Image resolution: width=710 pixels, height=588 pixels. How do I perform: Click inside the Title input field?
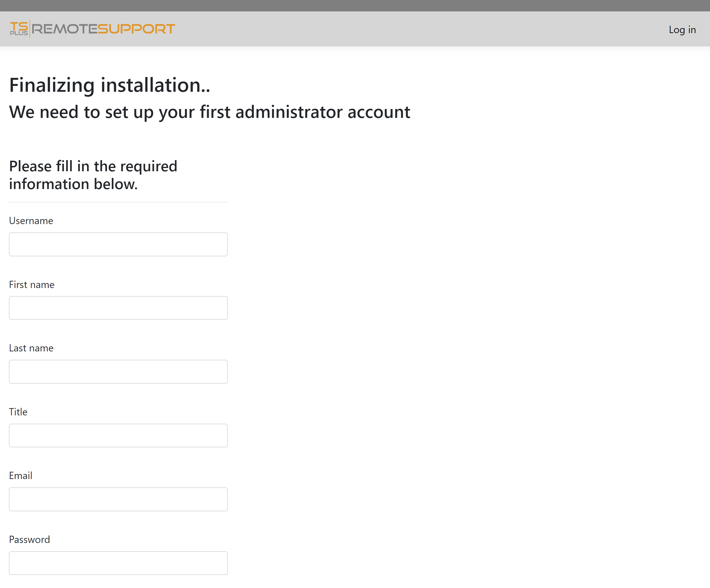[118, 435]
